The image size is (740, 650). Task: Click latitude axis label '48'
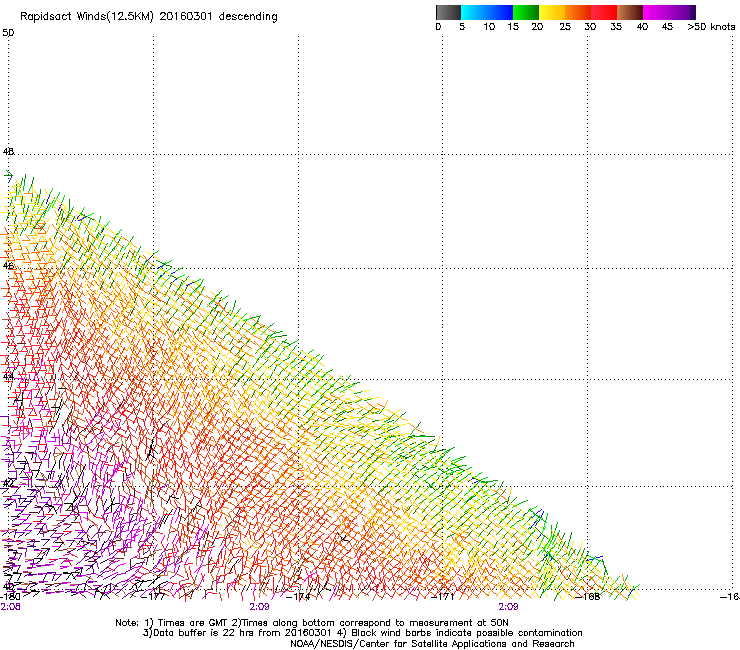[8, 152]
